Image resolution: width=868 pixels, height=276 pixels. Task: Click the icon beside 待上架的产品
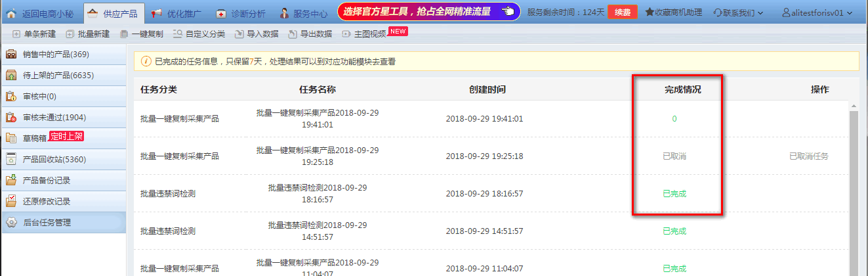[11, 76]
